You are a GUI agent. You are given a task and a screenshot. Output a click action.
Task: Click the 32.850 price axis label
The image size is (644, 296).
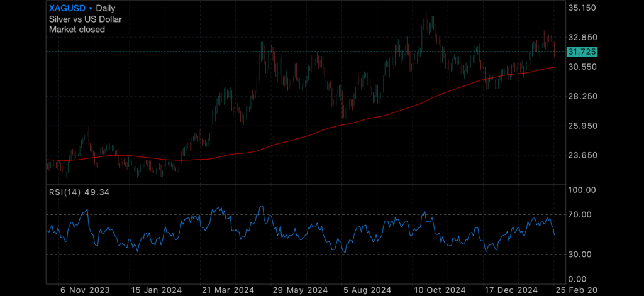coord(583,37)
